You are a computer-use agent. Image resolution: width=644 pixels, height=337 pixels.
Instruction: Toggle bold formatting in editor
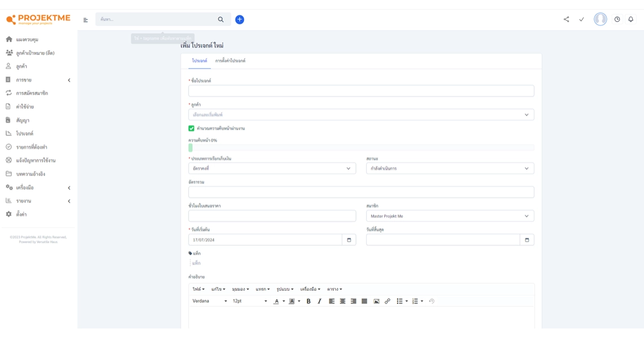click(308, 301)
